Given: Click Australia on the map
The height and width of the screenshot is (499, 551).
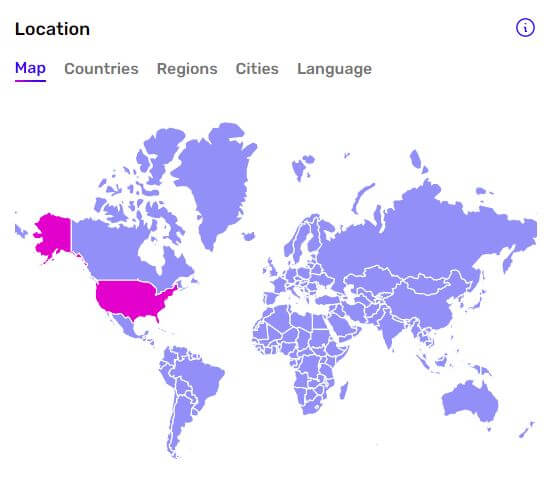Looking at the screenshot, I should (469, 401).
